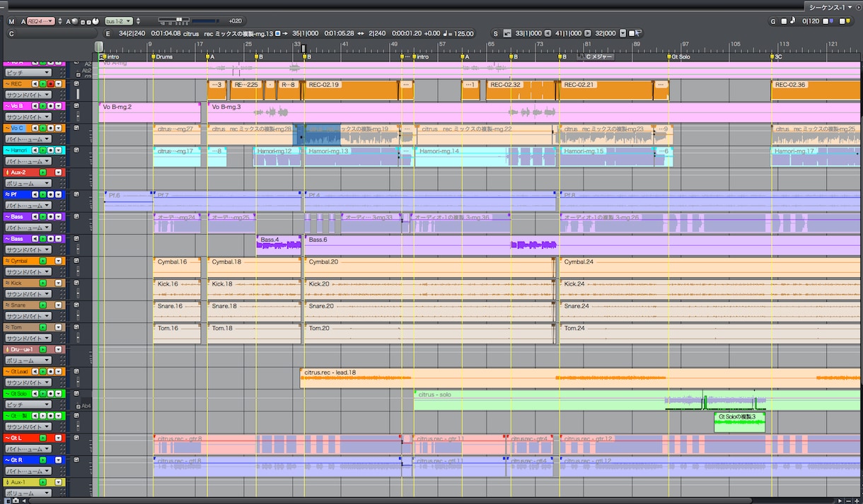Open the サウンドバイト dropdown under REC track
This screenshot has width=863, height=504.
(28, 95)
